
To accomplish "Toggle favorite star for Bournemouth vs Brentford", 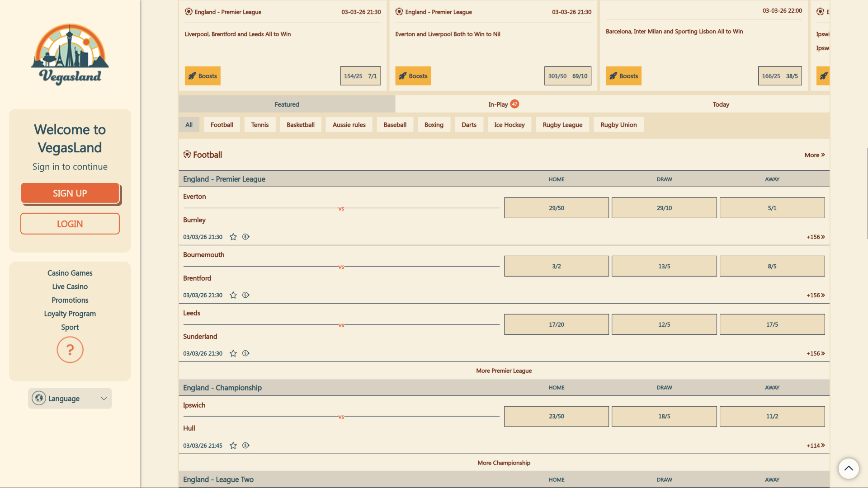I will click(233, 295).
